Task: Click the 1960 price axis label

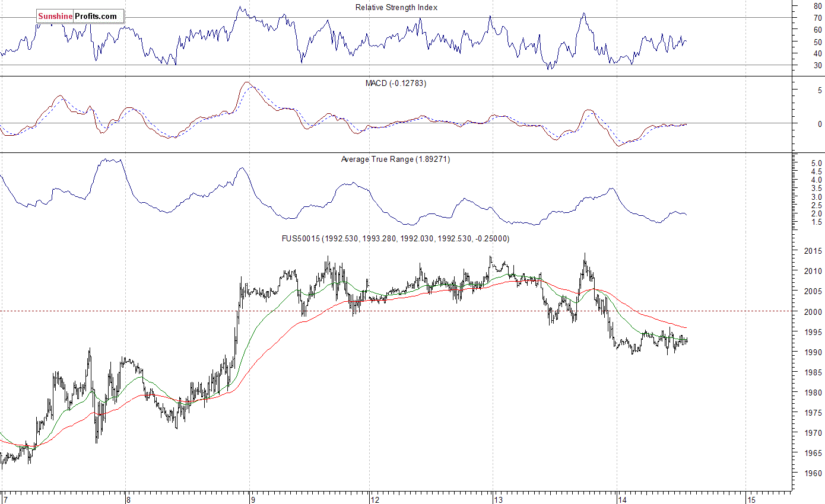Action: pos(813,474)
